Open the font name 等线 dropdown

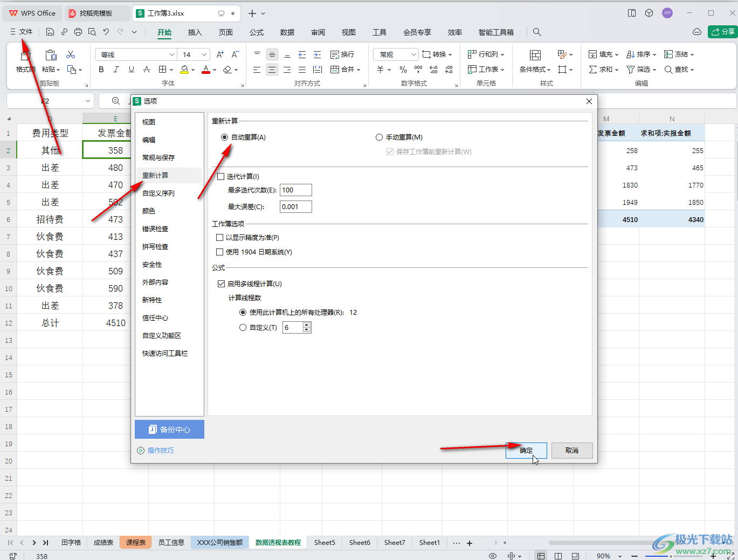tap(171, 54)
